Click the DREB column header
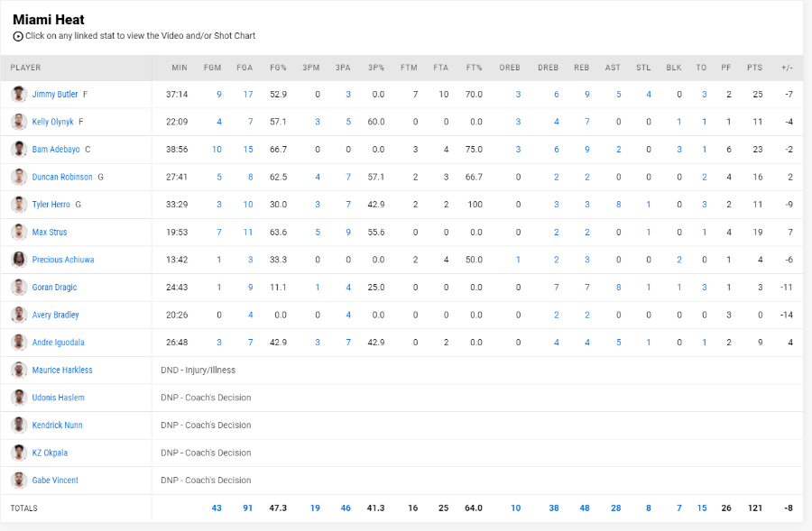Screen dimensions: 812x531 [548, 68]
